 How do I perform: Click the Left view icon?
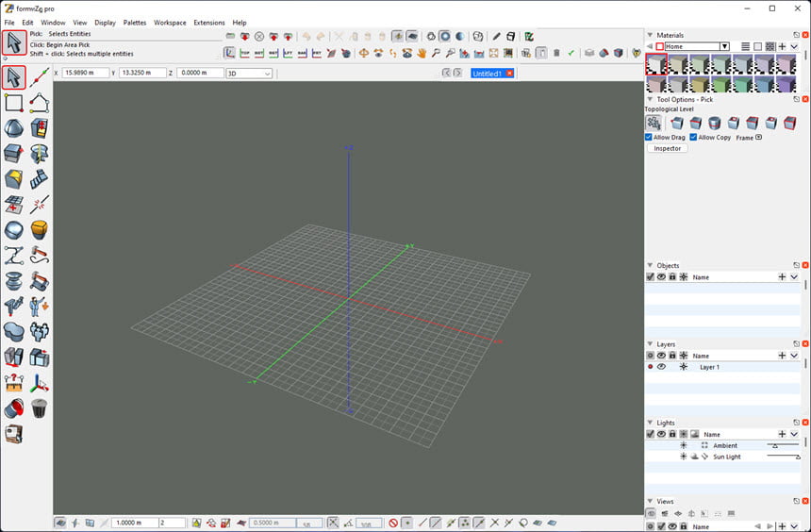[x=288, y=53]
